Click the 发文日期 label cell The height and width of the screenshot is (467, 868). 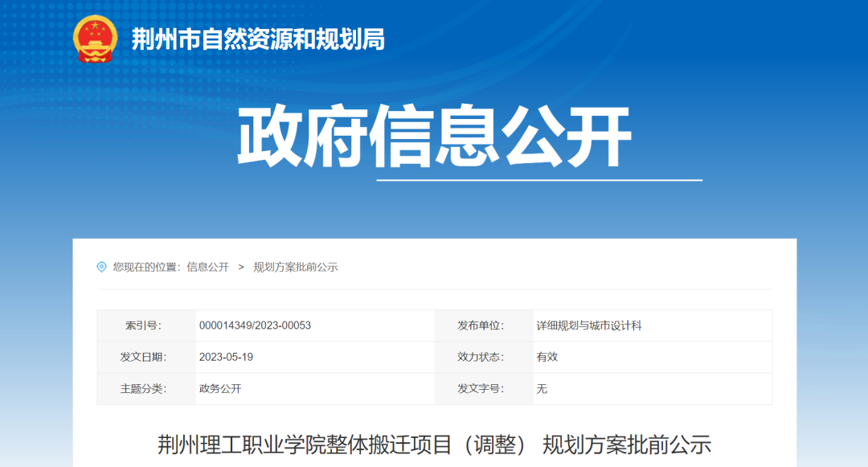point(147,357)
